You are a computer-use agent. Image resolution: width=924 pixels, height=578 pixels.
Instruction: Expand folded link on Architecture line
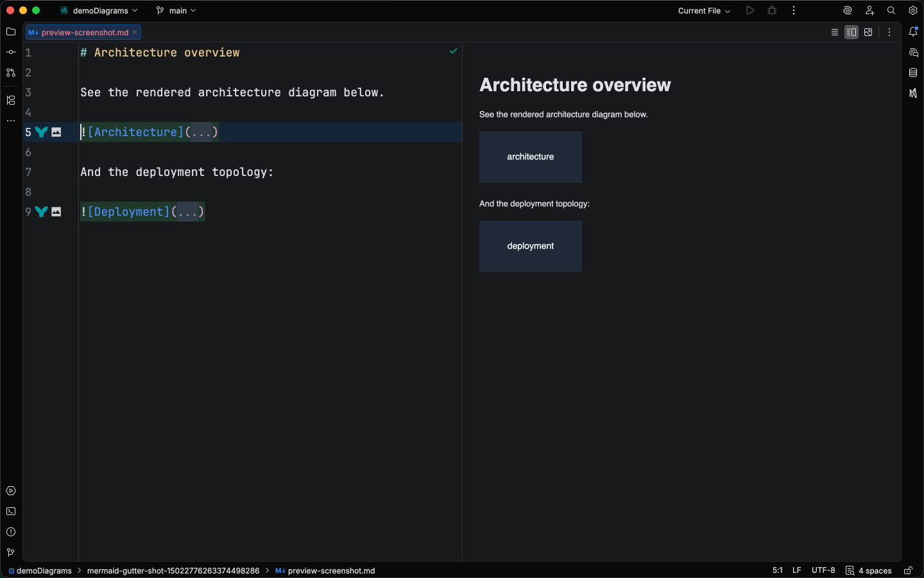(x=201, y=132)
